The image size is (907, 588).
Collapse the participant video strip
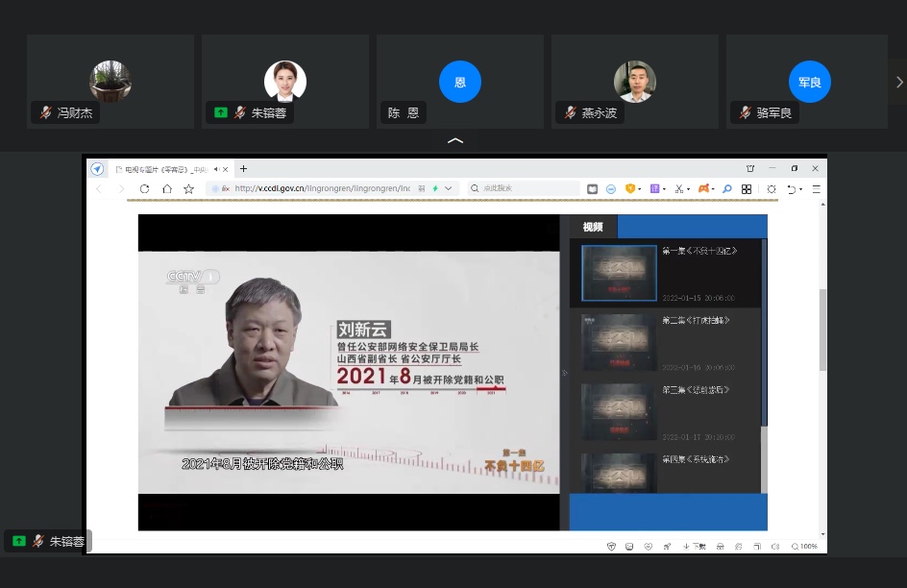[455, 141]
